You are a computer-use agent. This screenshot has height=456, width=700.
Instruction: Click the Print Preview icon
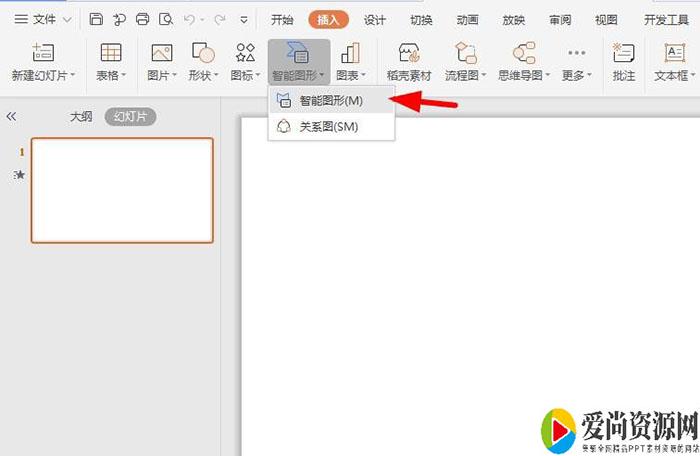pyautogui.click(x=166, y=19)
